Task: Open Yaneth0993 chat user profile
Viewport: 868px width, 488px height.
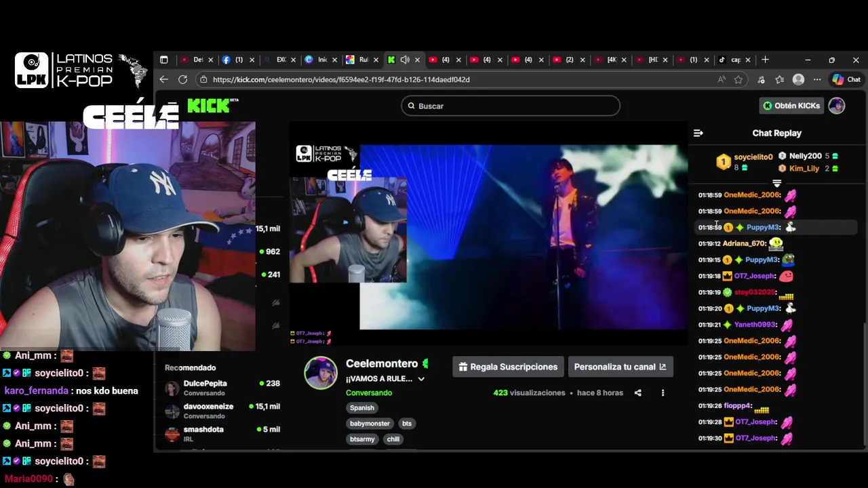Action: [755, 325]
